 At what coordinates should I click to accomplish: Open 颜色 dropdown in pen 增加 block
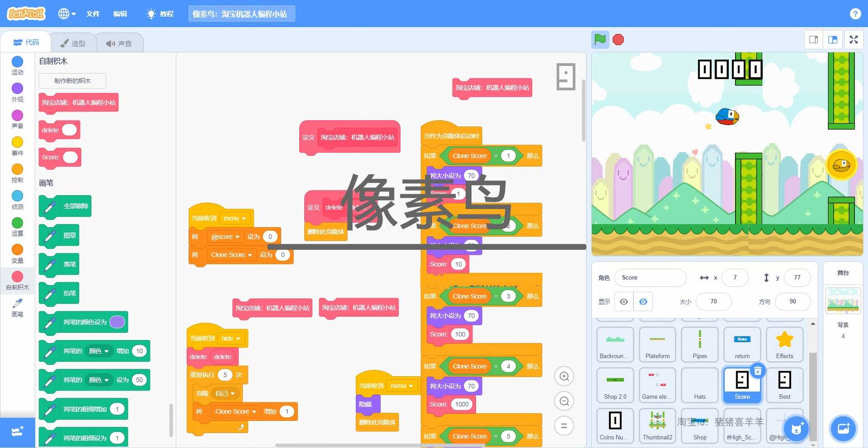click(99, 351)
